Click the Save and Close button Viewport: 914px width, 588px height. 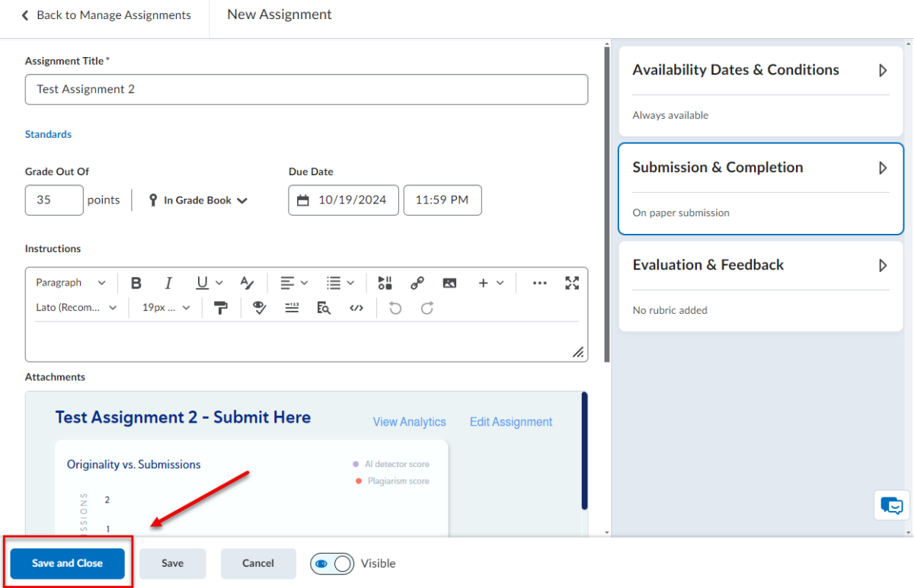[66, 564]
